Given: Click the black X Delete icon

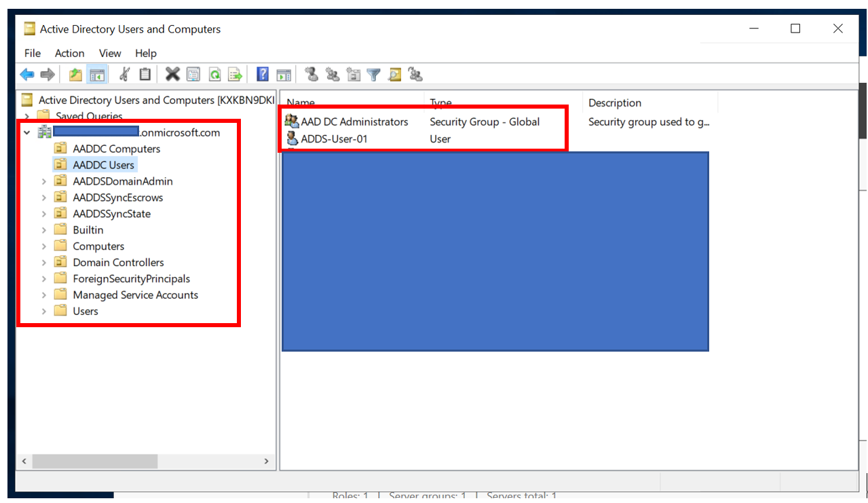Looking at the screenshot, I should tap(172, 74).
